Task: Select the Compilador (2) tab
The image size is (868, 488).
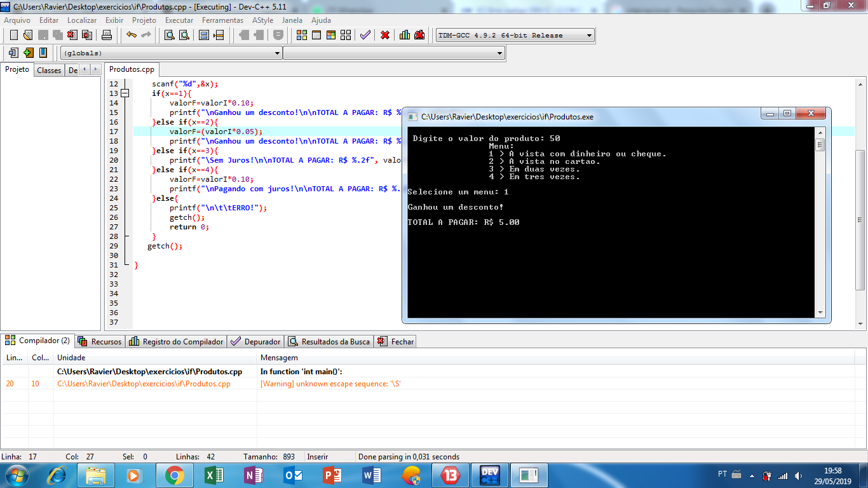Action: tap(37, 341)
